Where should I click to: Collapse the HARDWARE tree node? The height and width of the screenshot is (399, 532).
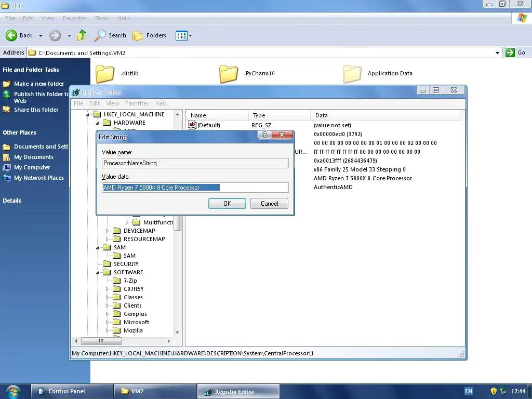[97, 123]
